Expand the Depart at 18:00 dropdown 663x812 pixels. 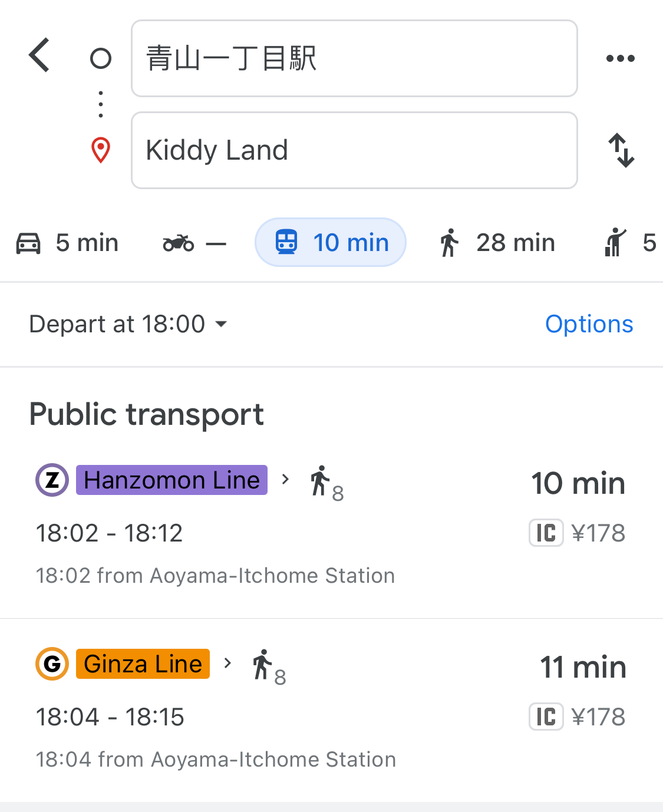coord(128,324)
